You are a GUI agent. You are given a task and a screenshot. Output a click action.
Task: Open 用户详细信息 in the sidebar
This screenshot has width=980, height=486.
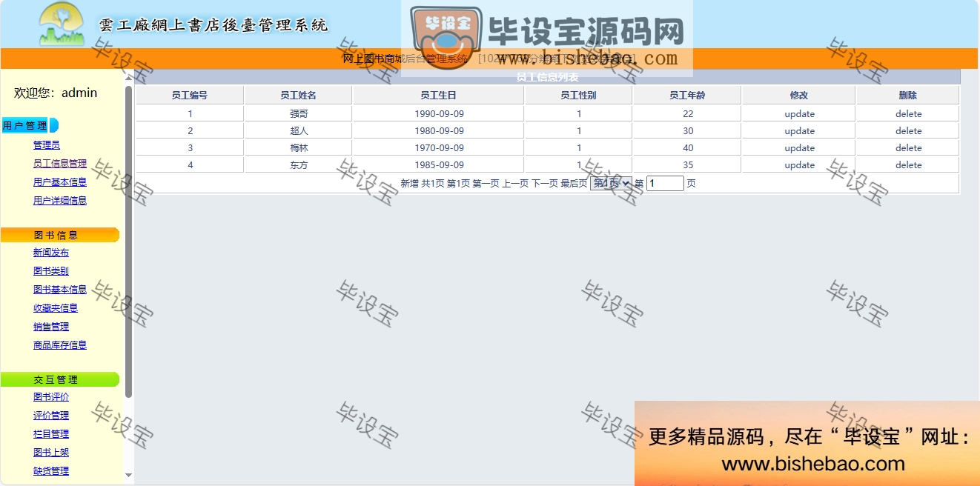[x=60, y=201]
